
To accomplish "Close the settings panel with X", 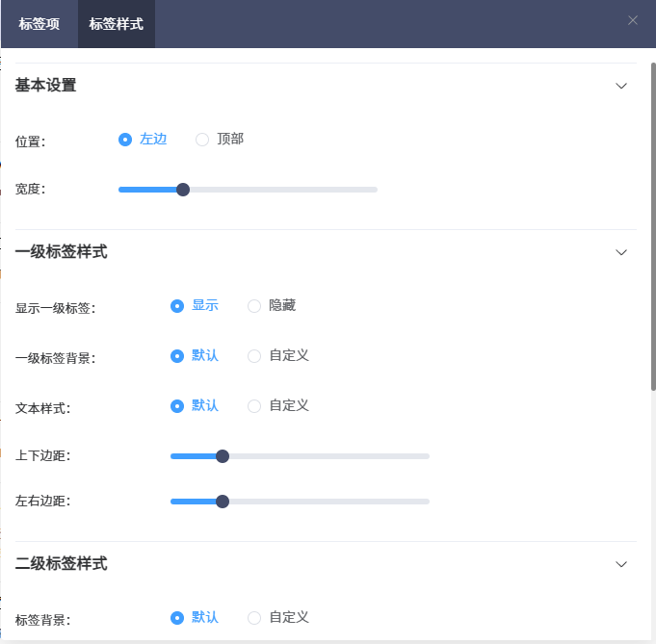I will click(633, 20).
